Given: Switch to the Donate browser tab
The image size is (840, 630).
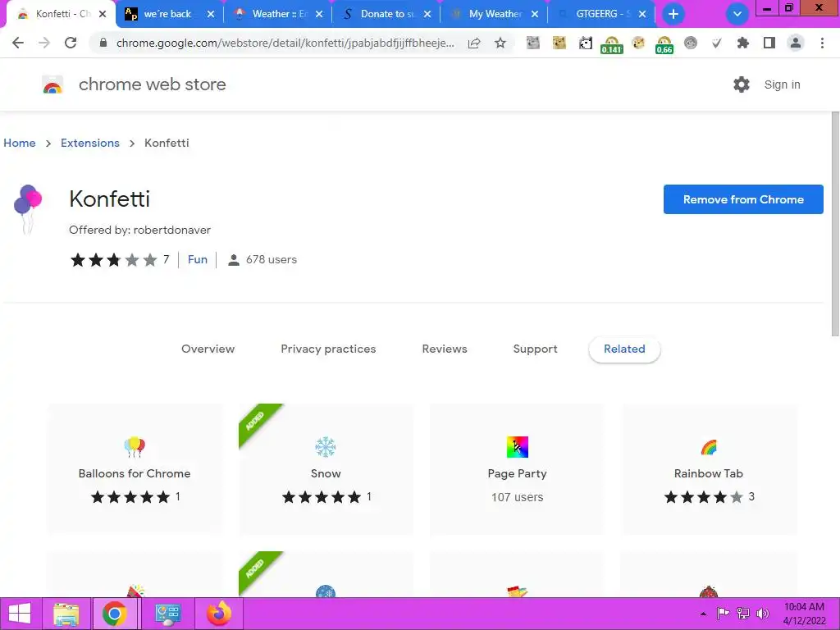Looking at the screenshot, I should pyautogui.click(x=387, y=14).
